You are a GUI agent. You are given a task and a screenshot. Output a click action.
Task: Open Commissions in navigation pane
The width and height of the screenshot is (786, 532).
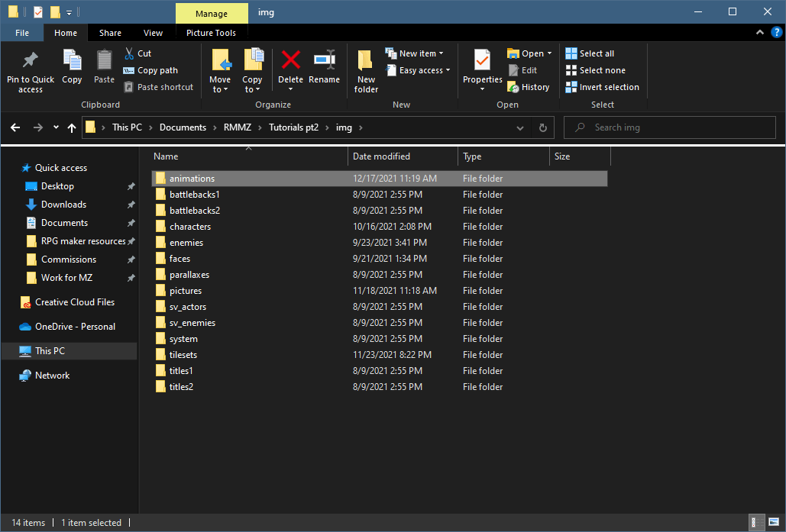(x=69, y=260)
